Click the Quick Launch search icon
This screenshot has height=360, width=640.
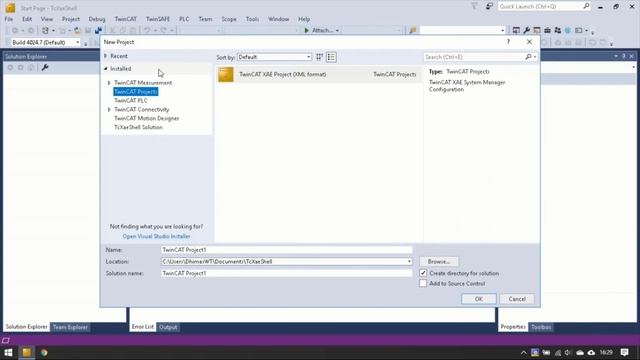click(586, 6)
